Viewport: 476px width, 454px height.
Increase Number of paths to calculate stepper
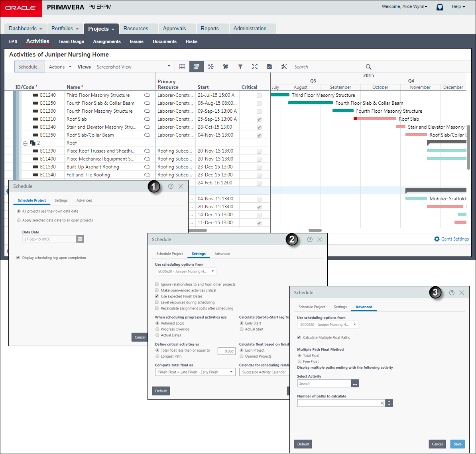pos(389,401)
